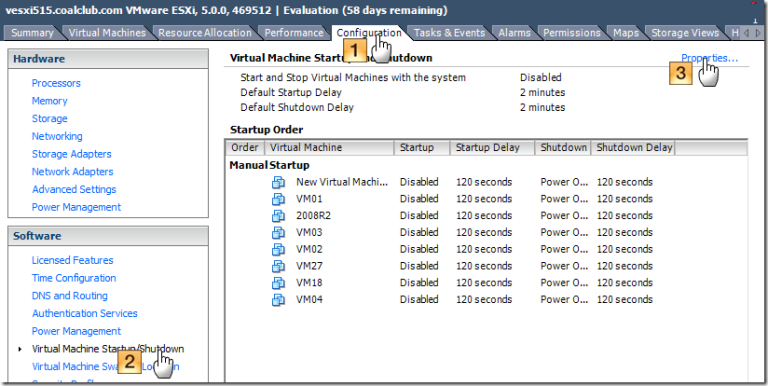The height and width of the screenshot is (386, 768).
Task: Switch to the Performance tab
Action: tap(294, 33)
